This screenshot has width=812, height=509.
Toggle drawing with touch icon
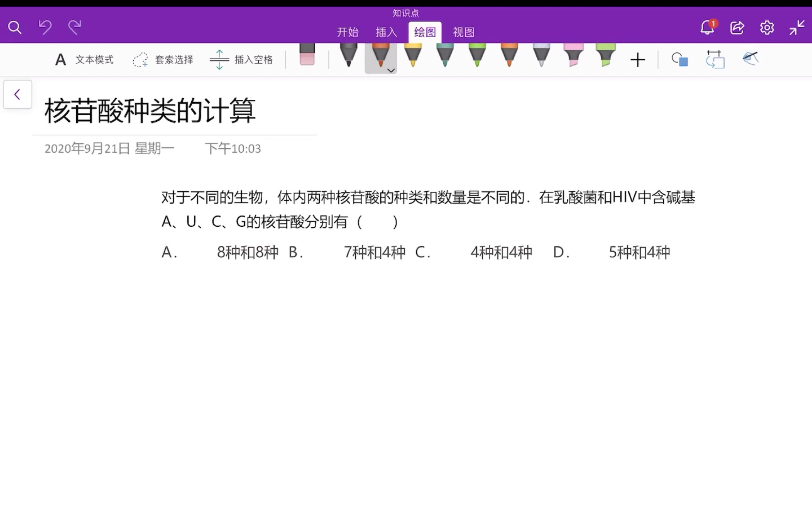(751, 59)
